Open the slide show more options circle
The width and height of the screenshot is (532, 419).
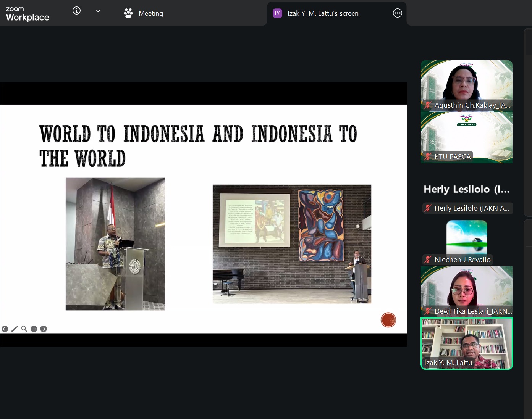click(x=34, y=329)
